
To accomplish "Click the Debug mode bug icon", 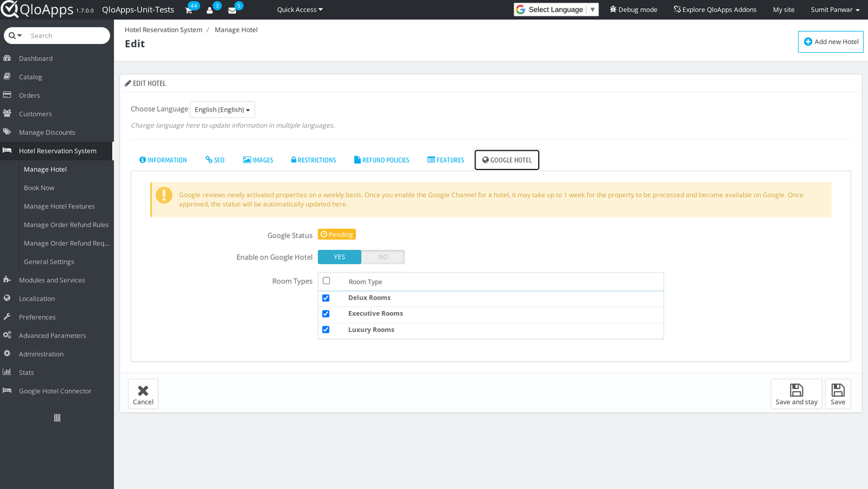I will (x=613, y=9).
